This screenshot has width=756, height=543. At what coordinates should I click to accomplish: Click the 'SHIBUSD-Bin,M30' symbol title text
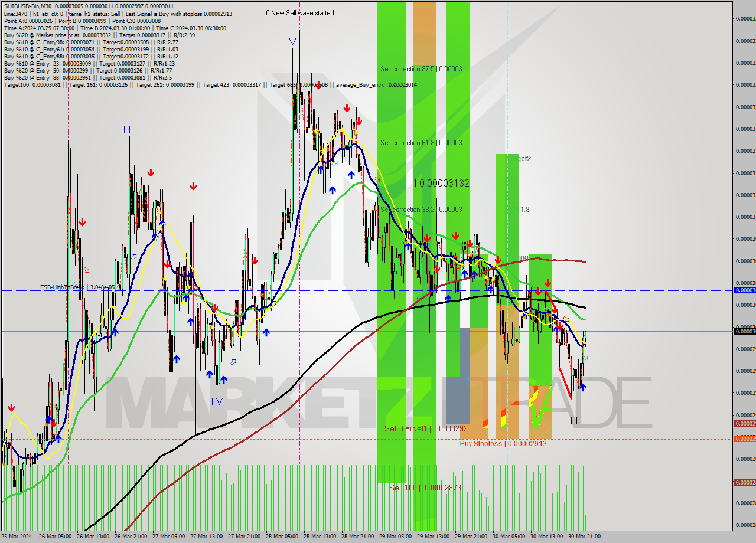pyautogui.click(x=28, y=6)
